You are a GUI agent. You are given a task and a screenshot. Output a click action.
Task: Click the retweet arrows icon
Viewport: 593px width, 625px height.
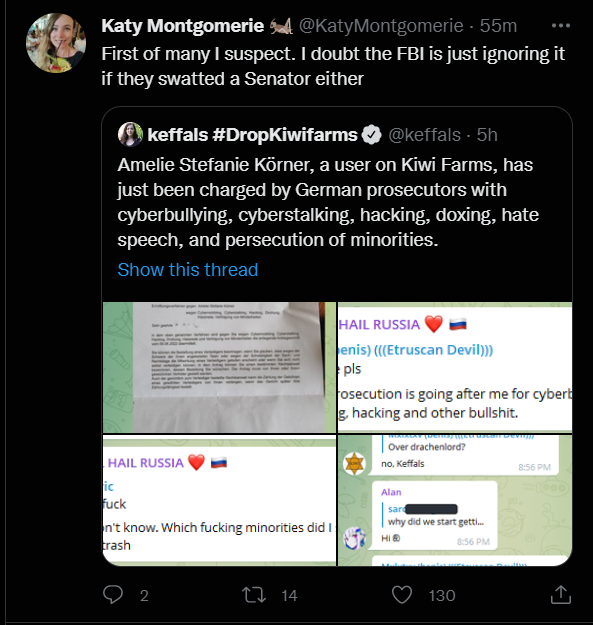[254, 595]
